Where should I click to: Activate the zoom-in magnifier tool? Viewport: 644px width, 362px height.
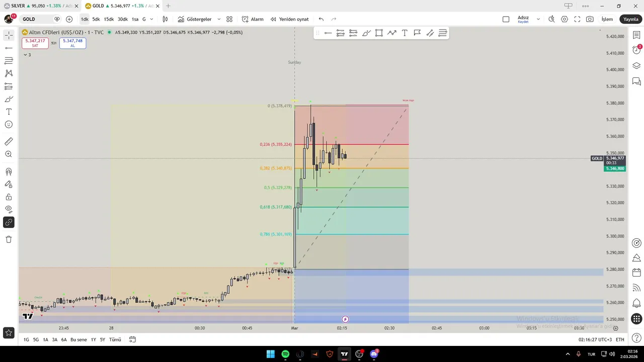tap(9, 154)
